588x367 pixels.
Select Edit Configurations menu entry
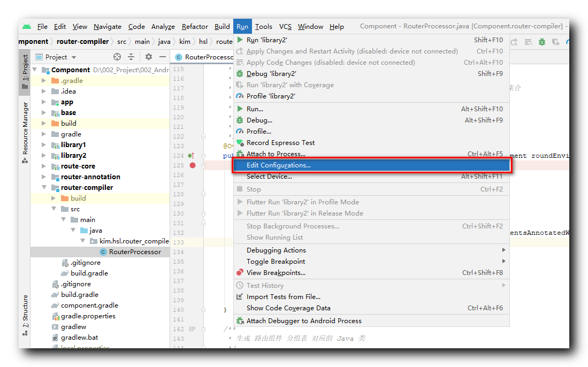point(371,165)
